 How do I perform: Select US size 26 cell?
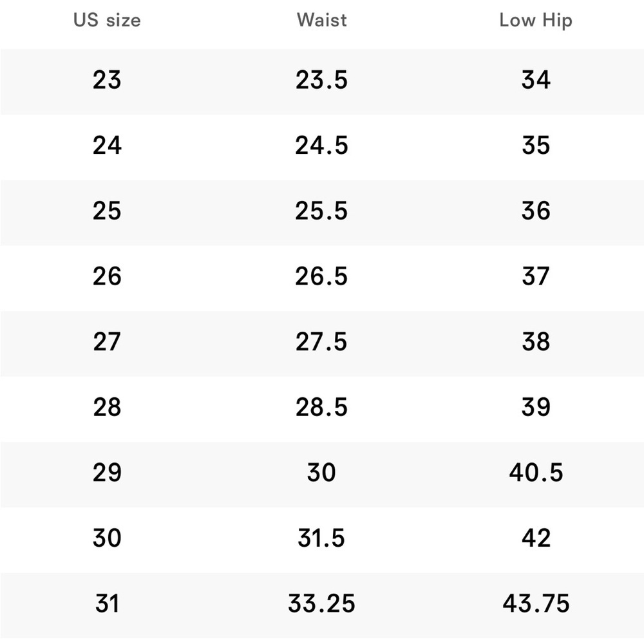point(107,277)
